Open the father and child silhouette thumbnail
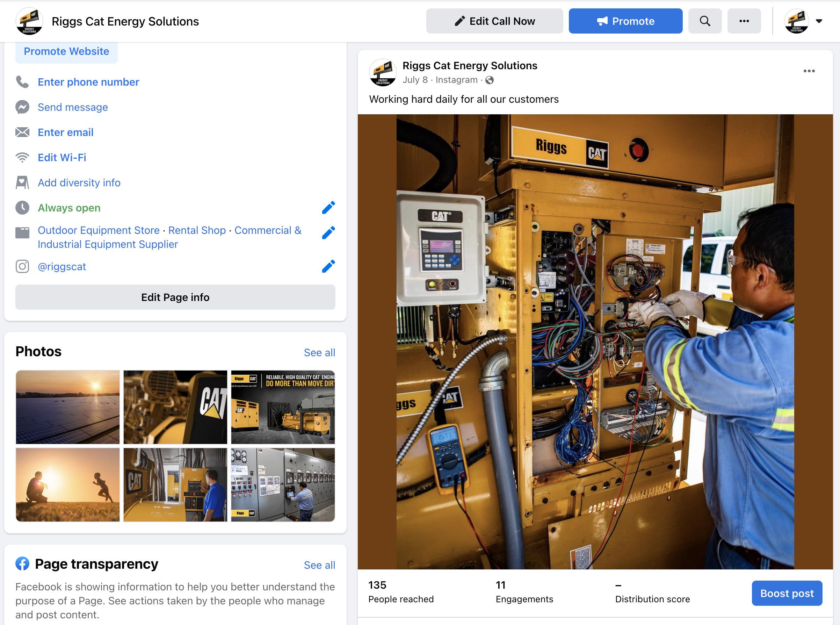Screen dimensions: 840x625 68,485
